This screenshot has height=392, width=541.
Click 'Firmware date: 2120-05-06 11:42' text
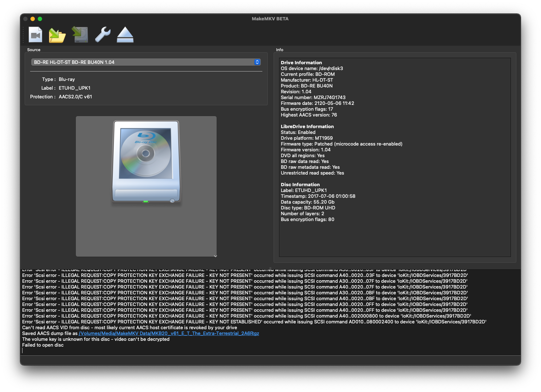[317, 103]
